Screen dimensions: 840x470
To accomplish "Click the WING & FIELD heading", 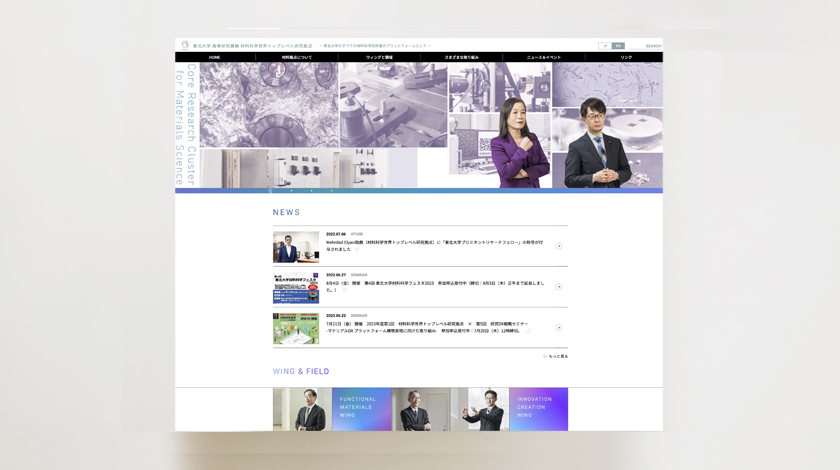I will pos(301,371).
